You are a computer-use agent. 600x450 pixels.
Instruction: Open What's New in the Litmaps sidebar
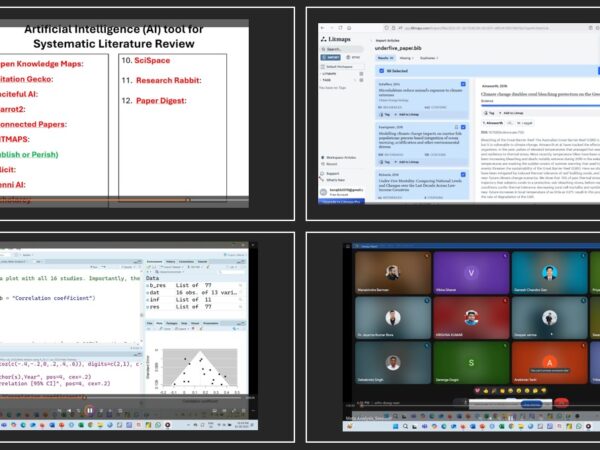(x=333, y=180)
